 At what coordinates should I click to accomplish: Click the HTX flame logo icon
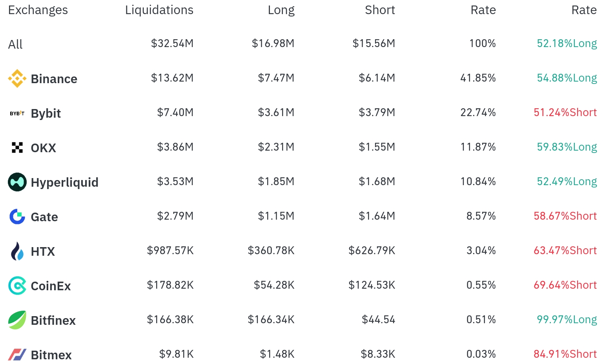coord(17,251)
